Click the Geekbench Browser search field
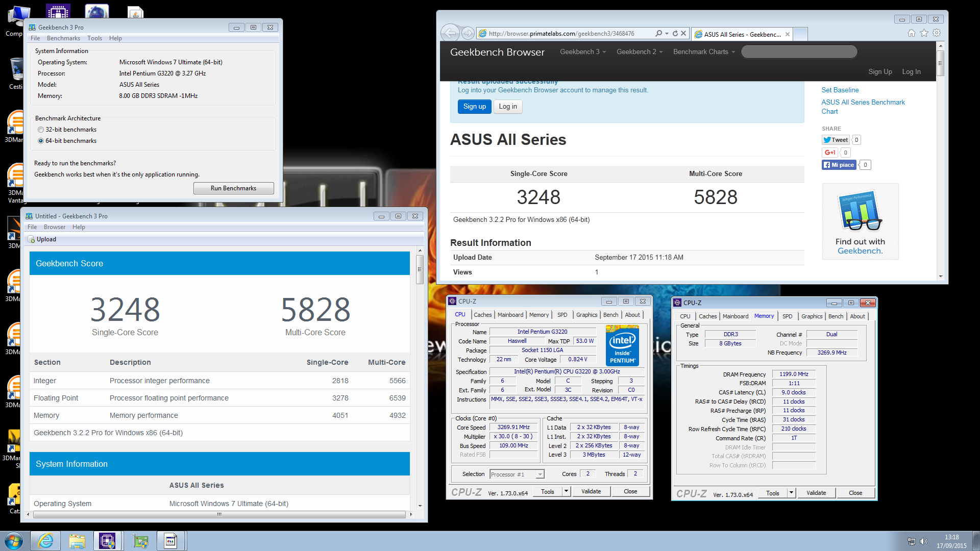Viewport: 980px width, 551px height. pyautogui.click(x=799, y=52)
